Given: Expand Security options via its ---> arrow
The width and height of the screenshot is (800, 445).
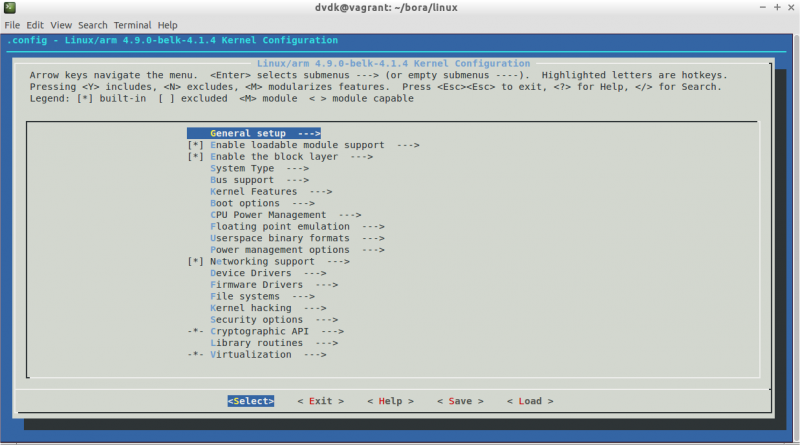Looking at the screenshot, I should coord(327,320).
